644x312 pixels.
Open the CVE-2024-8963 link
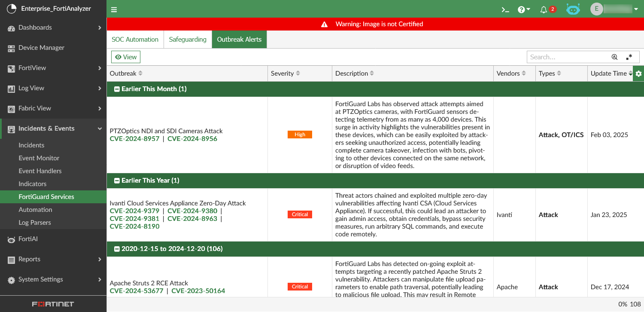[192, 219]
